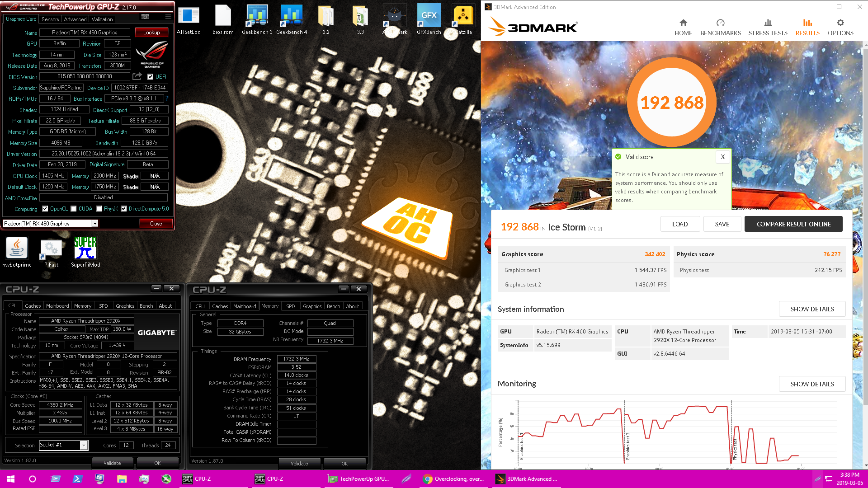The width and height of the screenshot is (868, 488).
Task: Show details for Monitoring
Action: pyautogui.click(x=812, y=384)
